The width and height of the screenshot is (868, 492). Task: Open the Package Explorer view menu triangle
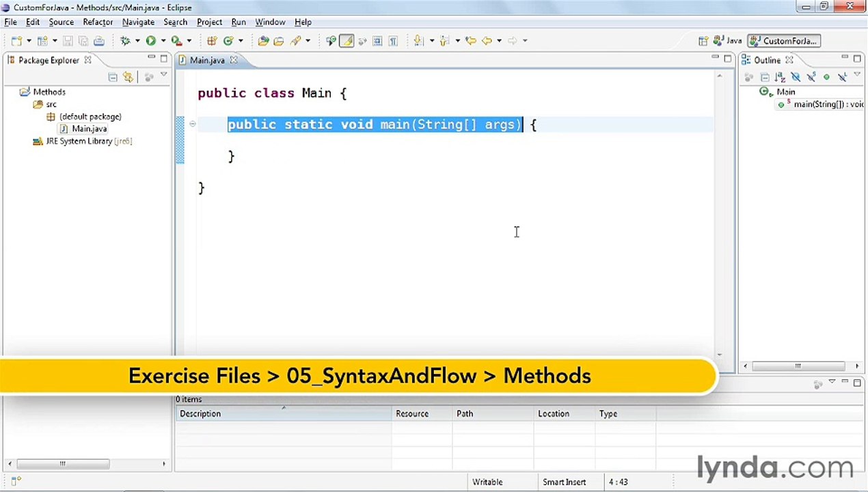pyautogui.click(x=163, y=75)
